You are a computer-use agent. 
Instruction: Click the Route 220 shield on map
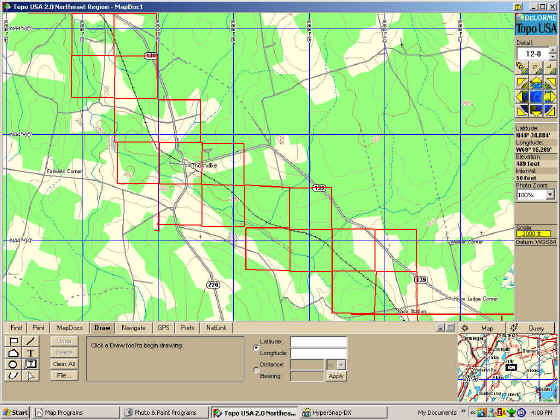213,285
